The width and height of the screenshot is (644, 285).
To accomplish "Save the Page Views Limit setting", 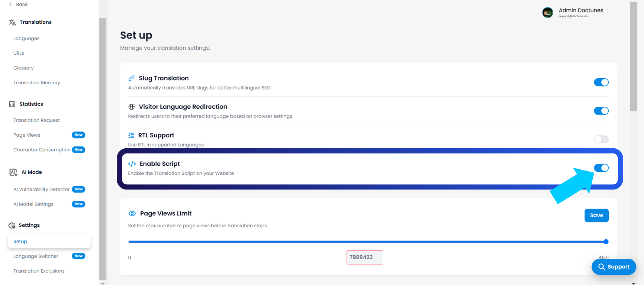I will coord(596,215).
